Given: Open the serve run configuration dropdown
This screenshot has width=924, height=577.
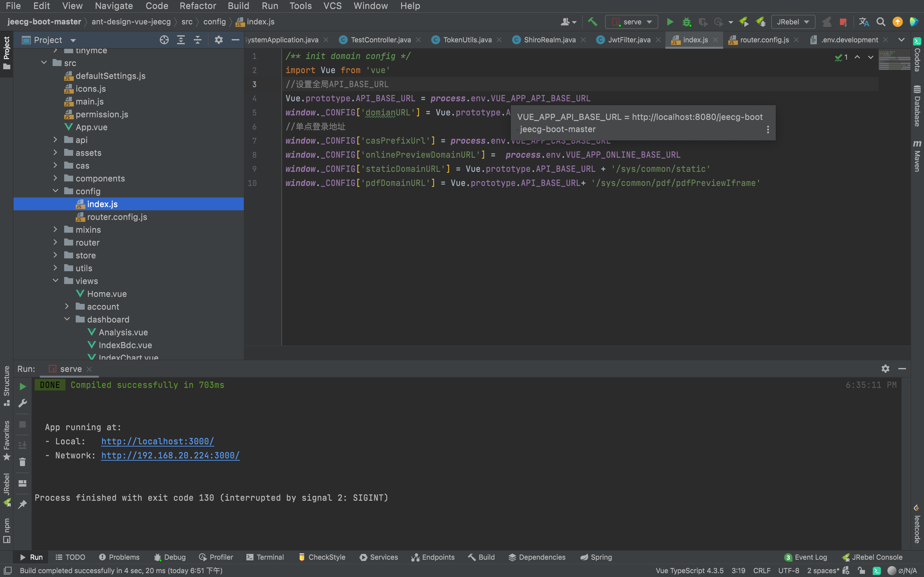Looking at the screenshot, I should 631,22.
